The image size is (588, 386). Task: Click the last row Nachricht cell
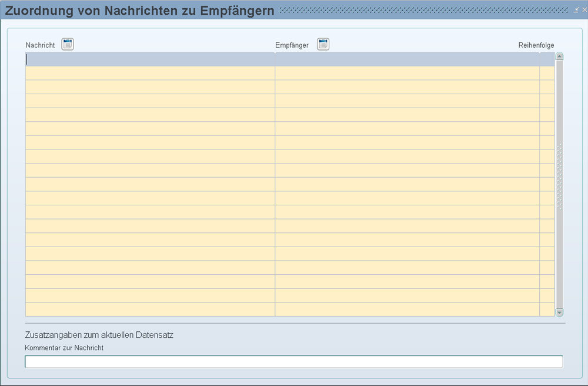(x=150, y=310)
